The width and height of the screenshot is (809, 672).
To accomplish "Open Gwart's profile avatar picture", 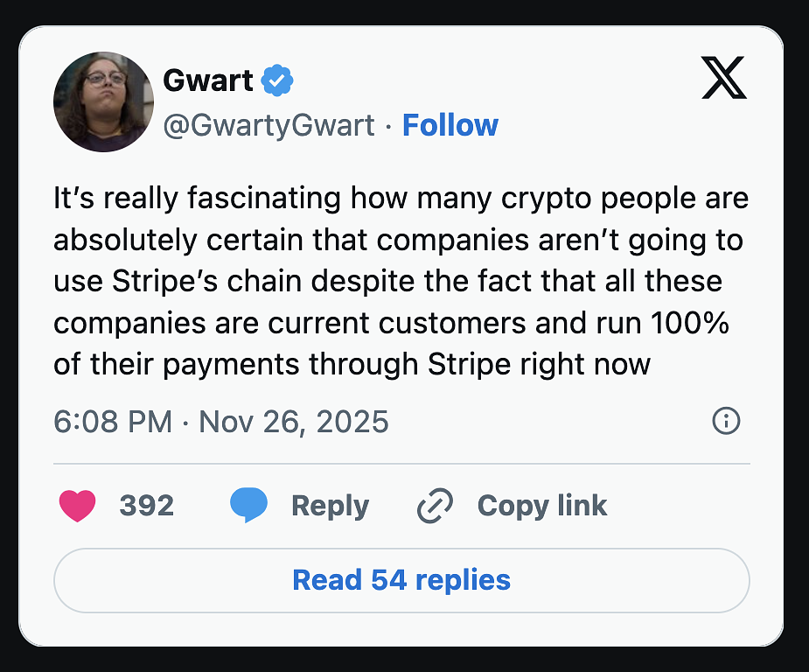I will 103,102.
